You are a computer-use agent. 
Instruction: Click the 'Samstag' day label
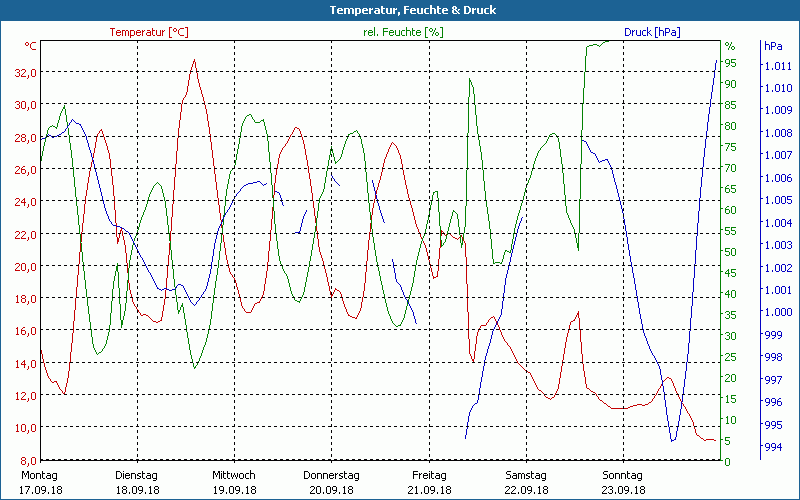525,475
